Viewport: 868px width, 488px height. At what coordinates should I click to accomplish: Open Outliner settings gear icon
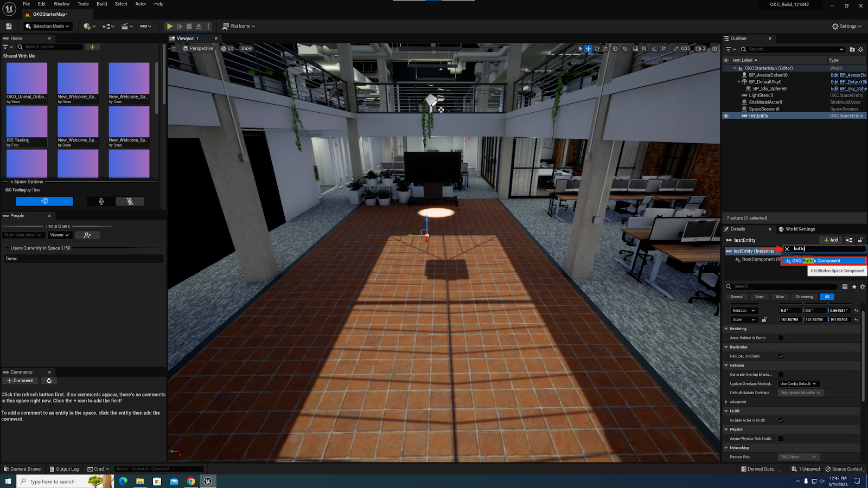(x=860, y=49)
